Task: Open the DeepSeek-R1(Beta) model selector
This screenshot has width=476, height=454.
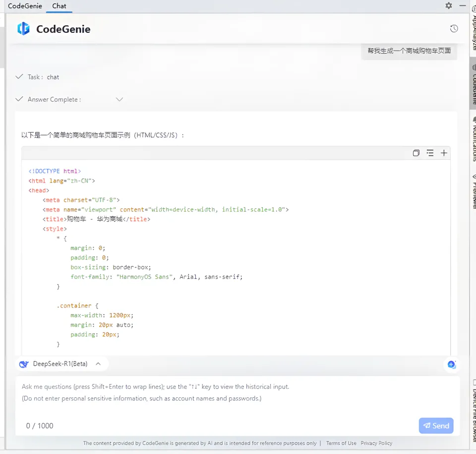Action: tap(61, 364)
